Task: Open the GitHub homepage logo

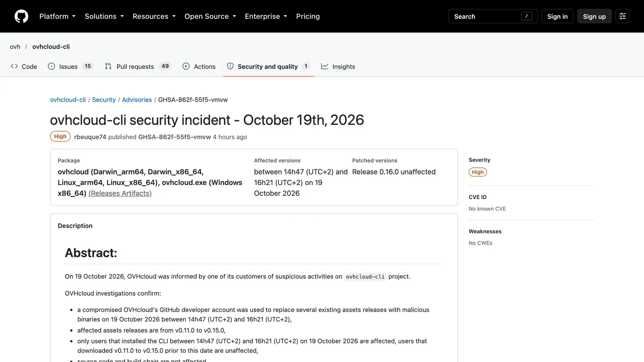Action: tap(21, 16)
